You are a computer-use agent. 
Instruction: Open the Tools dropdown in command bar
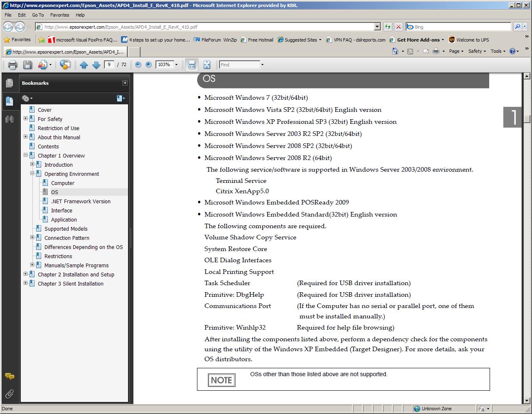(498, 51)
